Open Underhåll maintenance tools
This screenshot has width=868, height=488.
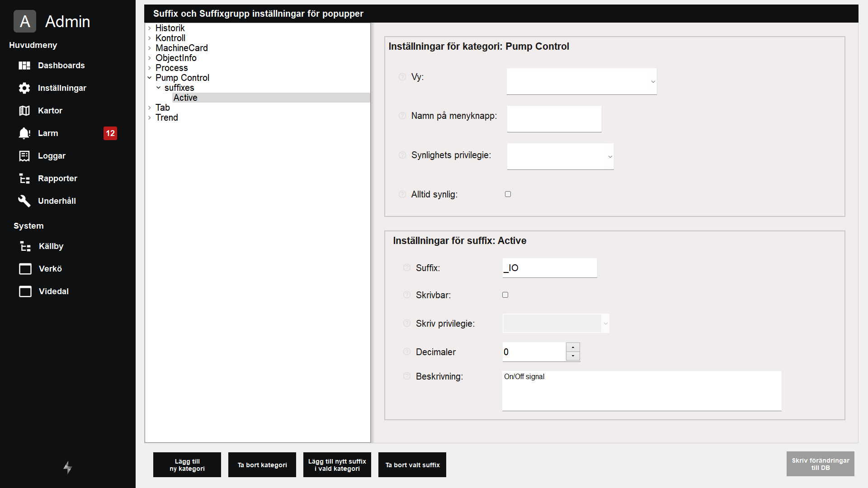coord(57,201)
